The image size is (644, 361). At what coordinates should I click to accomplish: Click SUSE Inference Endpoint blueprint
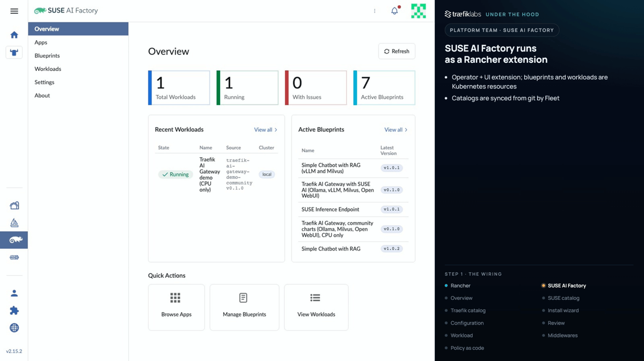pyautogui.click(x=330, y=210)
